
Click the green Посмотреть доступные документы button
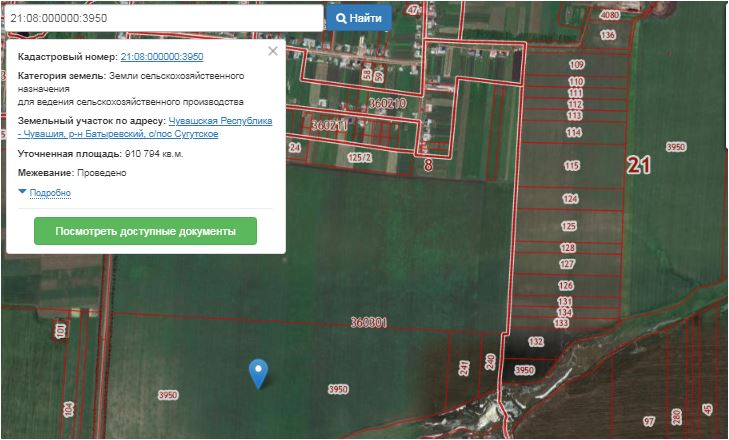coord(145,231)
